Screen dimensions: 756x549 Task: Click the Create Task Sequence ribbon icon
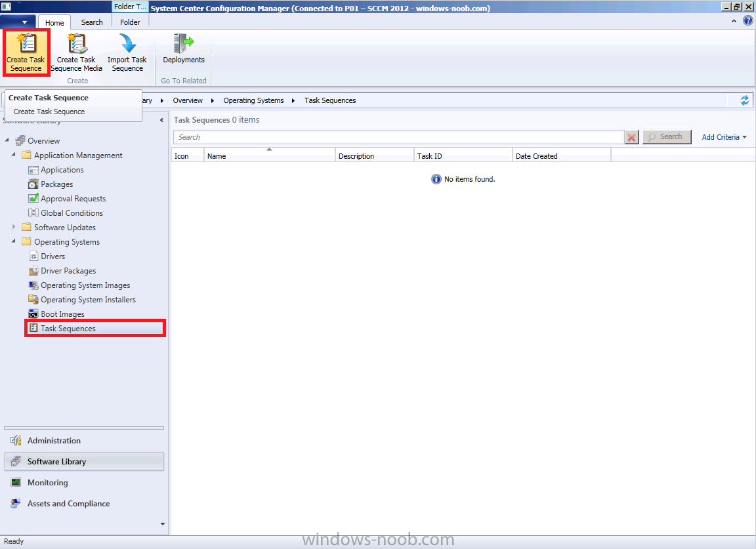click(x=26, y=43)
